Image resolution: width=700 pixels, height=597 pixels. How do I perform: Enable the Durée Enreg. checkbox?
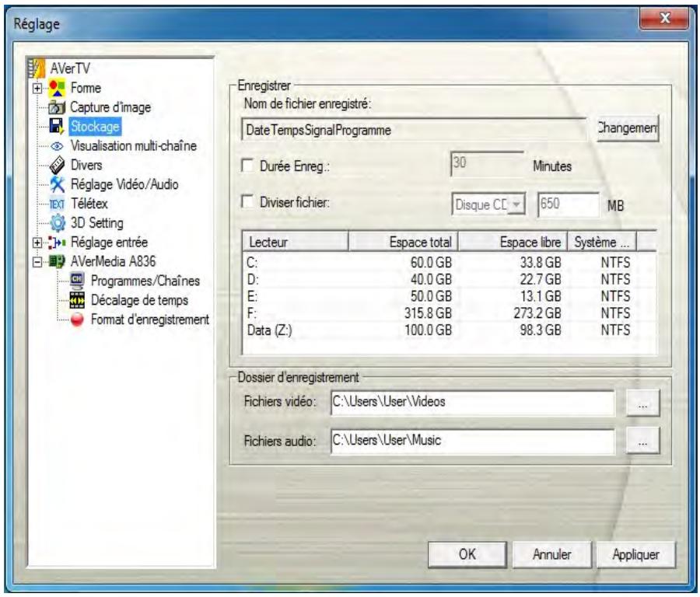click(x=247, y=165)
